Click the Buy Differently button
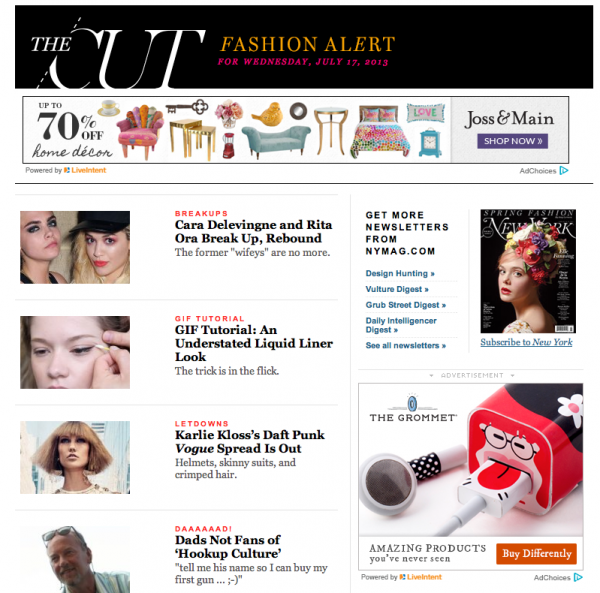This screenshot has height=593, width=600. click(536, 554)
